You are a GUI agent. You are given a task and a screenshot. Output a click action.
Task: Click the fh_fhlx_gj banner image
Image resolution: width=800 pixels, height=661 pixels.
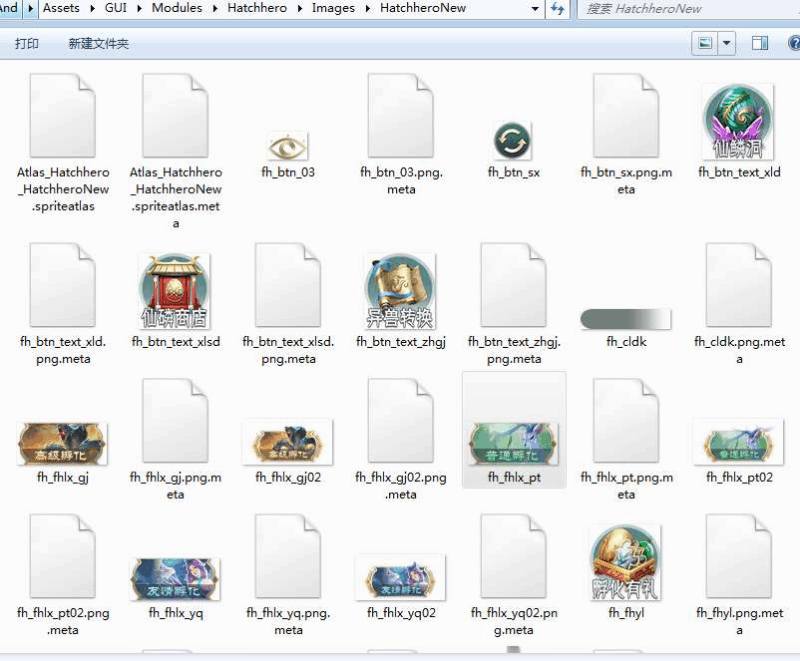[62, 443]
